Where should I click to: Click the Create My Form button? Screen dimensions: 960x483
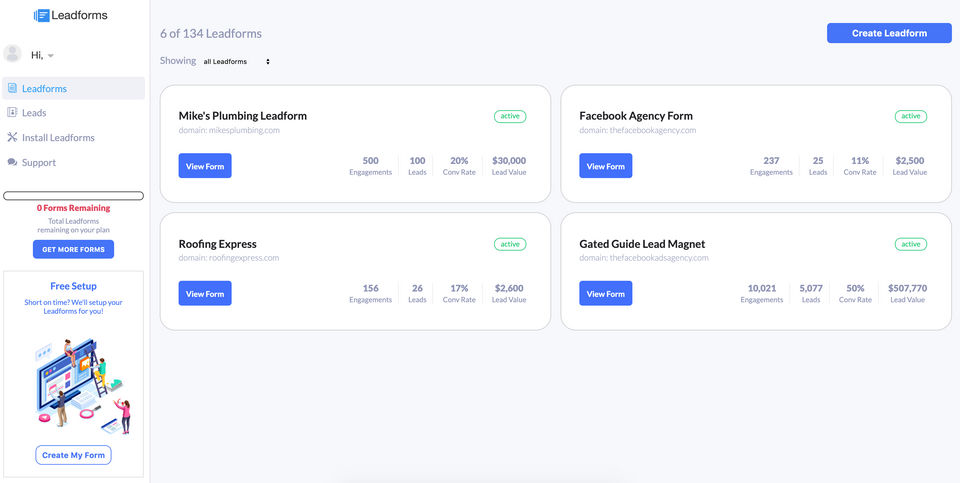73,455
